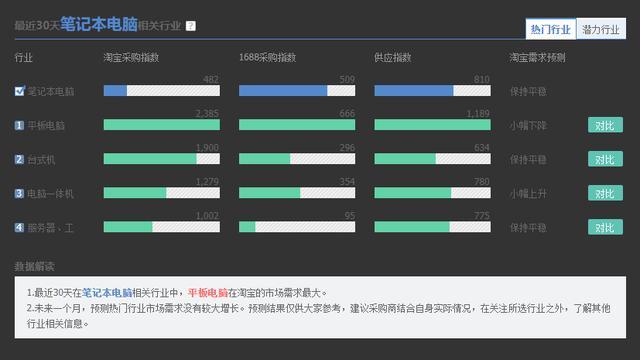Click rank 2 badge for 台式机
The height and width of the screenshot is (360, 640).
(19, 159)
